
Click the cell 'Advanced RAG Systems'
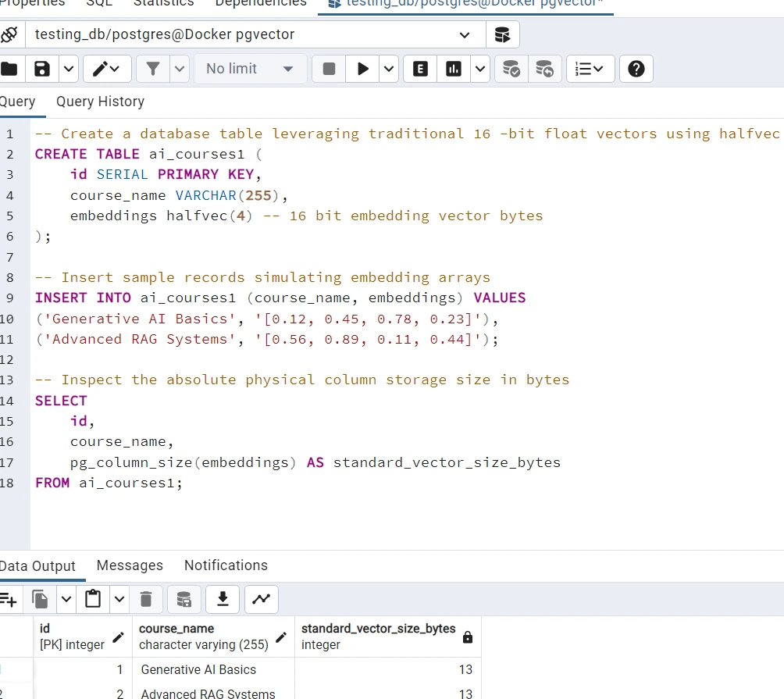(213, 693)
